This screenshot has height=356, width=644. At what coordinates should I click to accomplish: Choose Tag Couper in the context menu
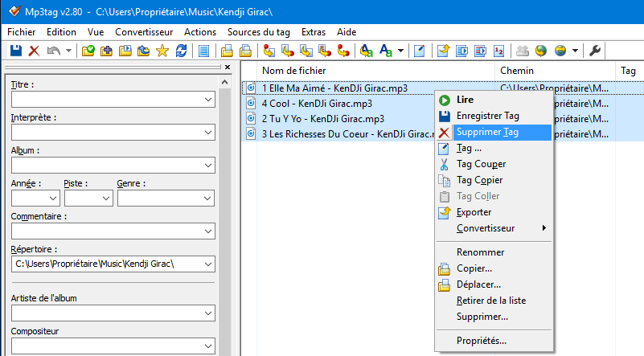click(494, 164)
